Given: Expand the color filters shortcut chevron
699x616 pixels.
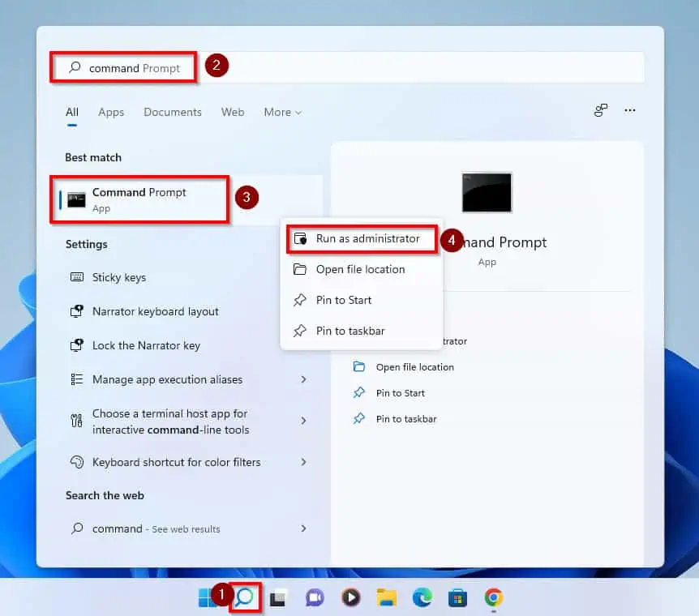Looking at the screenshot, I should pos(303,462).
